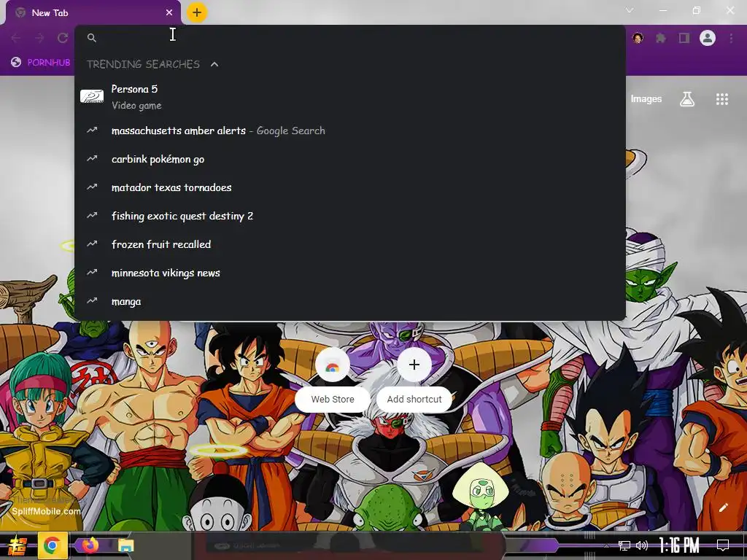747x560 pixels.
Task: Open the Google apps grid
Action: click(x=722, y=99)
